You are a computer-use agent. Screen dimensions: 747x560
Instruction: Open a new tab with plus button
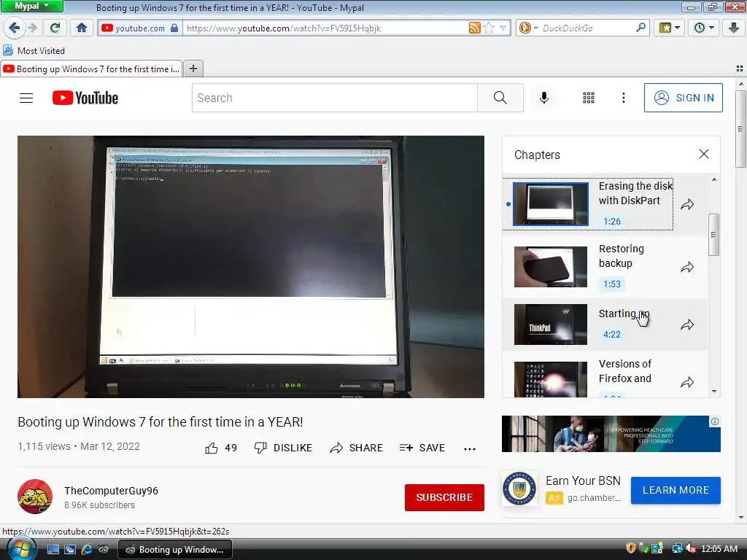193,69
